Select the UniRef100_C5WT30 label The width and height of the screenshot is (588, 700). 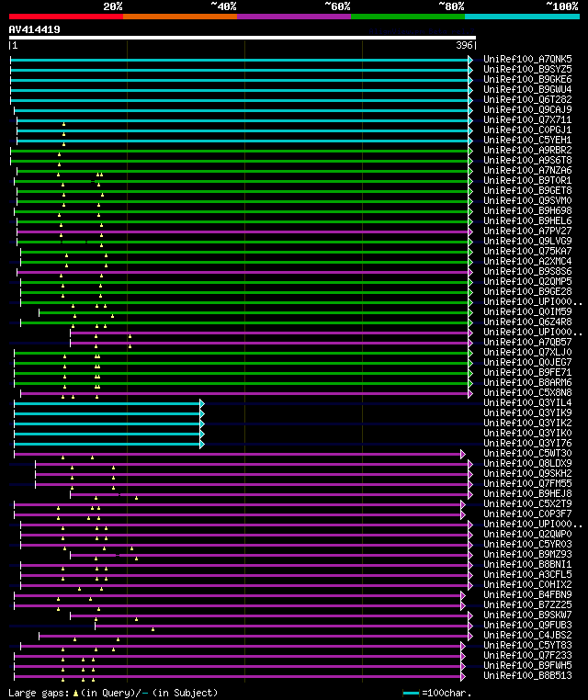pos(527,453)
